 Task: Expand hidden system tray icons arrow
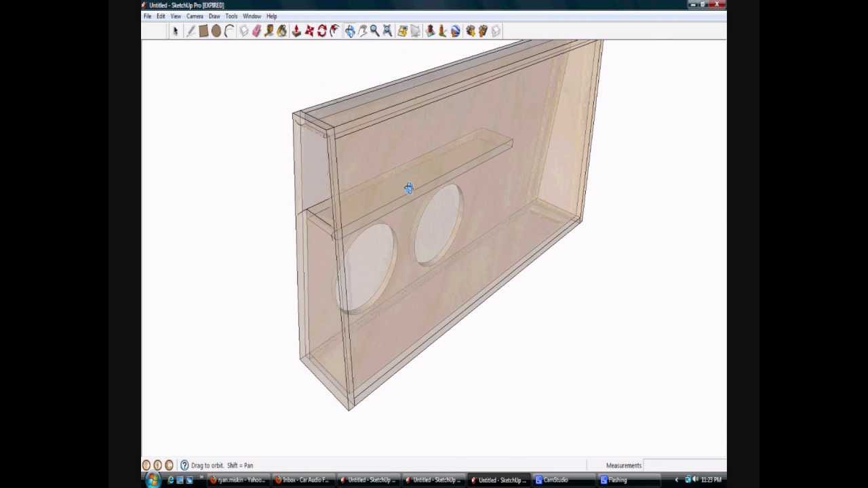pyautogui.click(x=676, y=480)
